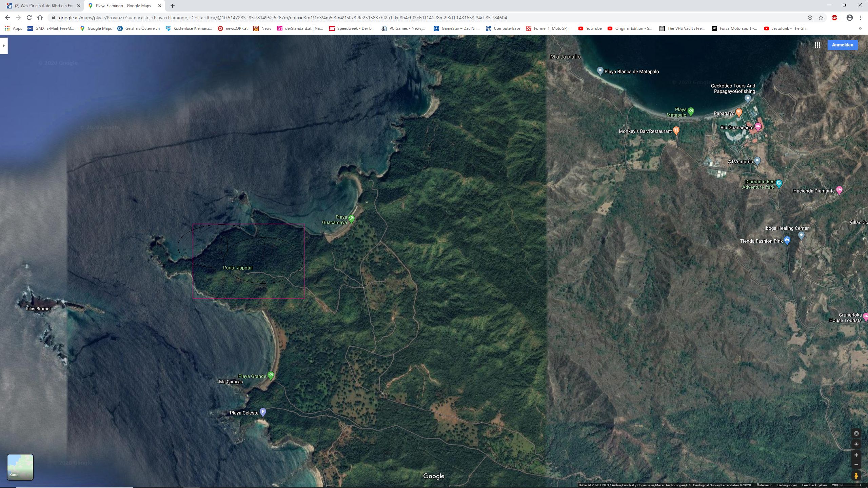Show my current location on map
This screenshot has width=868, height=488.
click(856, 444)
